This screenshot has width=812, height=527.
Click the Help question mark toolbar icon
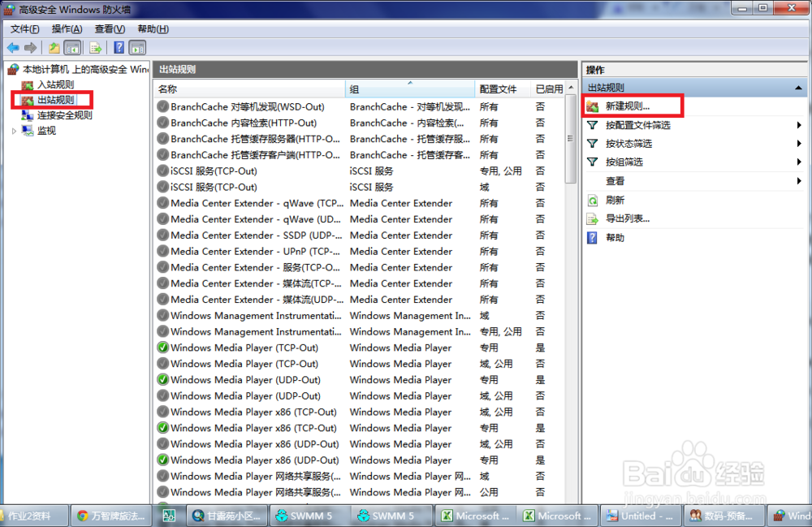(119, 48)
